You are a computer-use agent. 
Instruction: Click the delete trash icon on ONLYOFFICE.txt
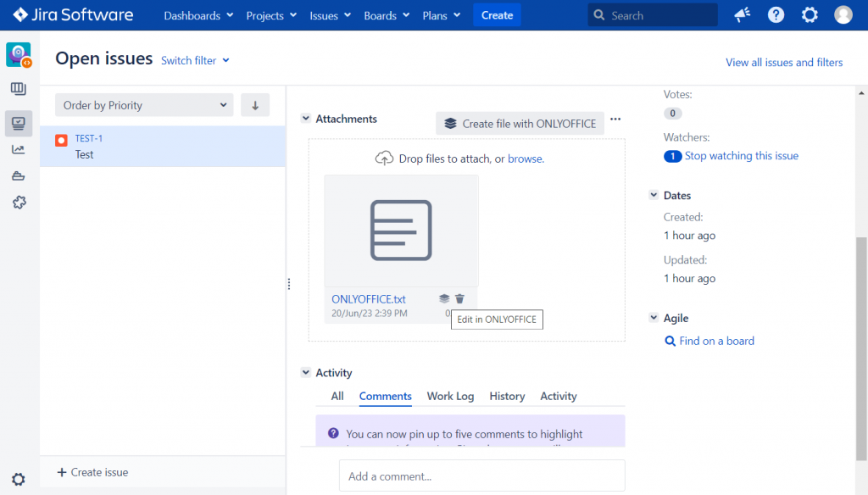(x=459, y=298)
